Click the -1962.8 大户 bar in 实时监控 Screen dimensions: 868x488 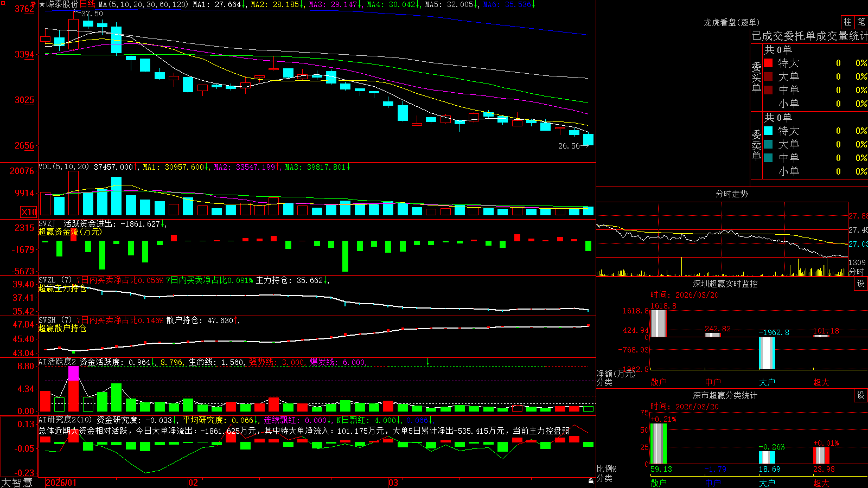[x=767, y=353]
